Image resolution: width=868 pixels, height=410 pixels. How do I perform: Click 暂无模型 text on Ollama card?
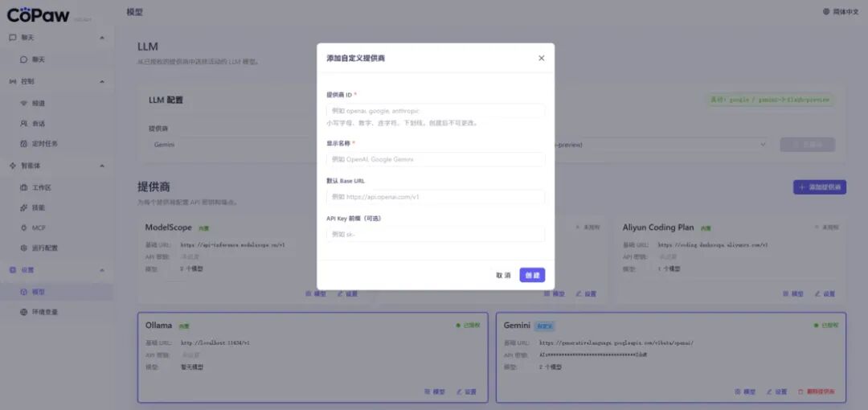point(192,367)
